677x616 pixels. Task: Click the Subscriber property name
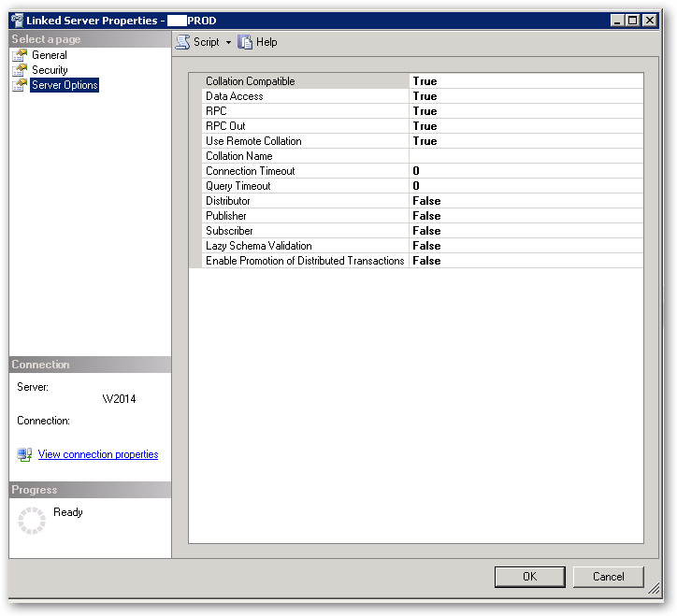point(229,231)
